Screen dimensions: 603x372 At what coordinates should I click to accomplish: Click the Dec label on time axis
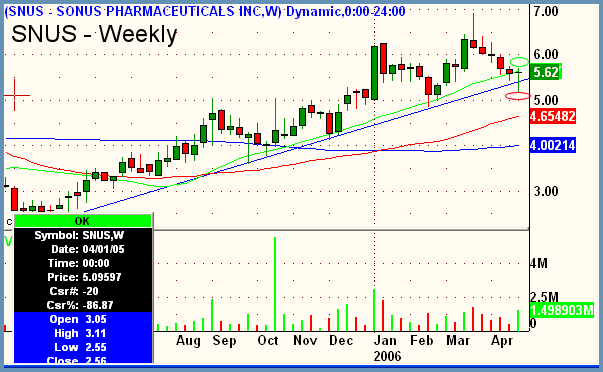coord(341,341)
